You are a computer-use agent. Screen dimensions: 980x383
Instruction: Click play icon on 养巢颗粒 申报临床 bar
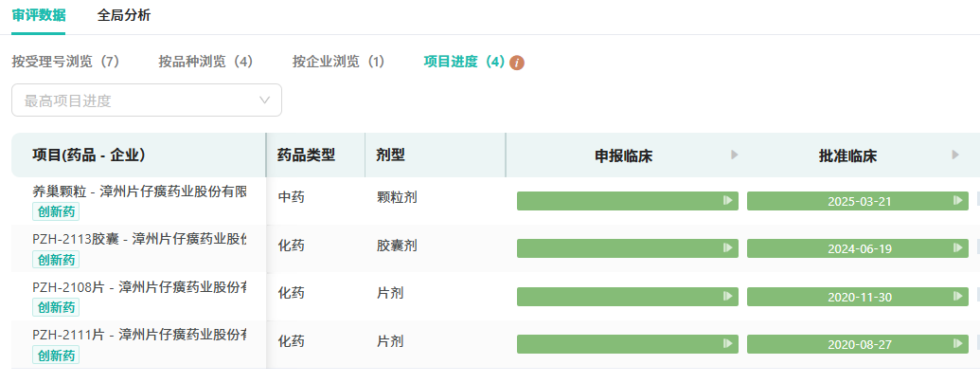tap(727, 201)
